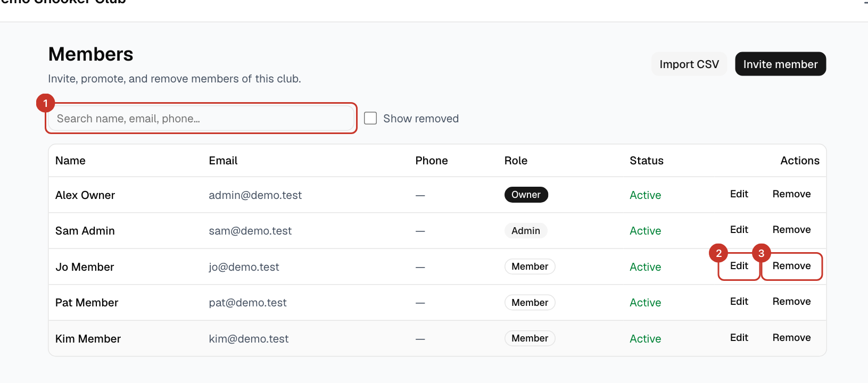Click the member search input field

(x=201, y=118)
